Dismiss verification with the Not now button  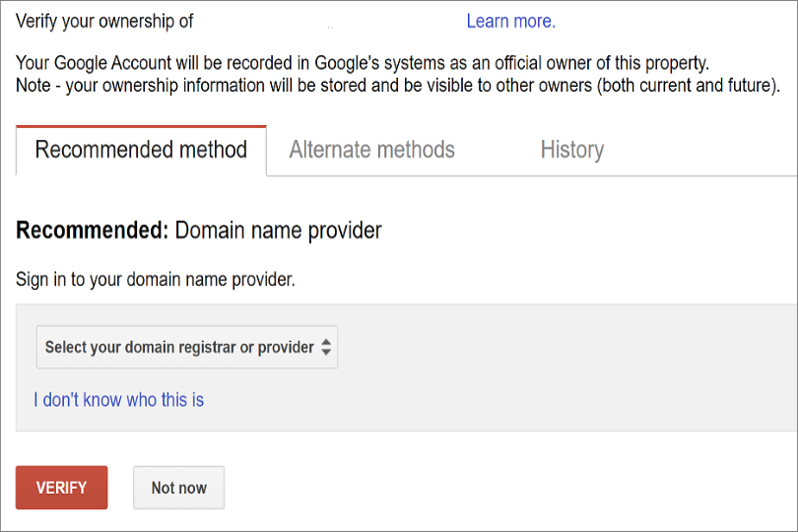(x=178, y=488)
